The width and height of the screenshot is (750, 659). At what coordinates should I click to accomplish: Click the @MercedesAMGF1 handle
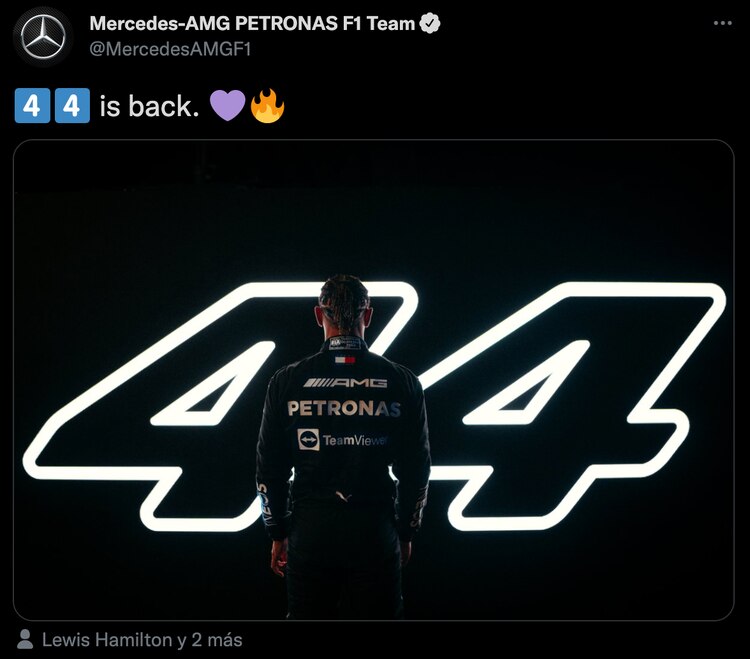tap(170, 49)
